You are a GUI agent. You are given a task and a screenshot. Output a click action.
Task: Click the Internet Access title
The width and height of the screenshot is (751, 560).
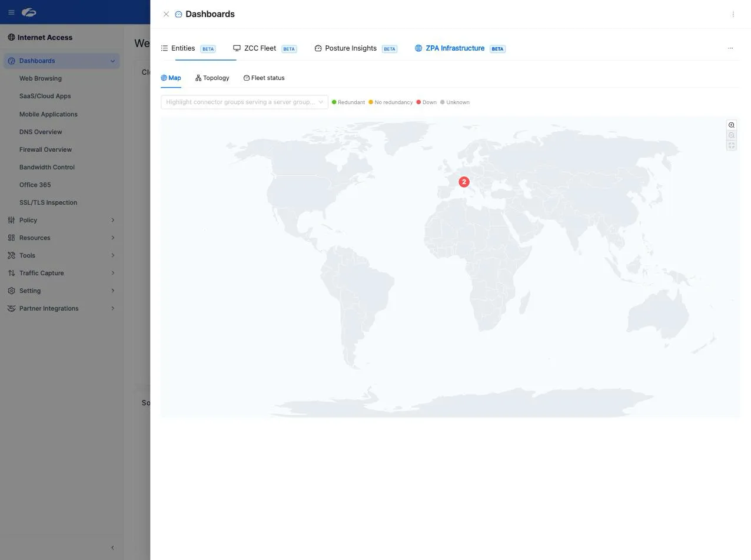45,37
